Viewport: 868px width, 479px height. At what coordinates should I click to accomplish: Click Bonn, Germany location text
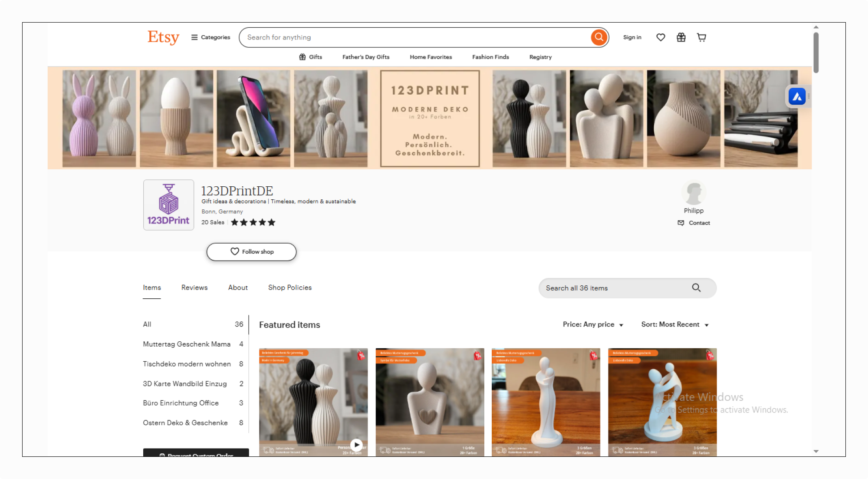pos(222,211)
